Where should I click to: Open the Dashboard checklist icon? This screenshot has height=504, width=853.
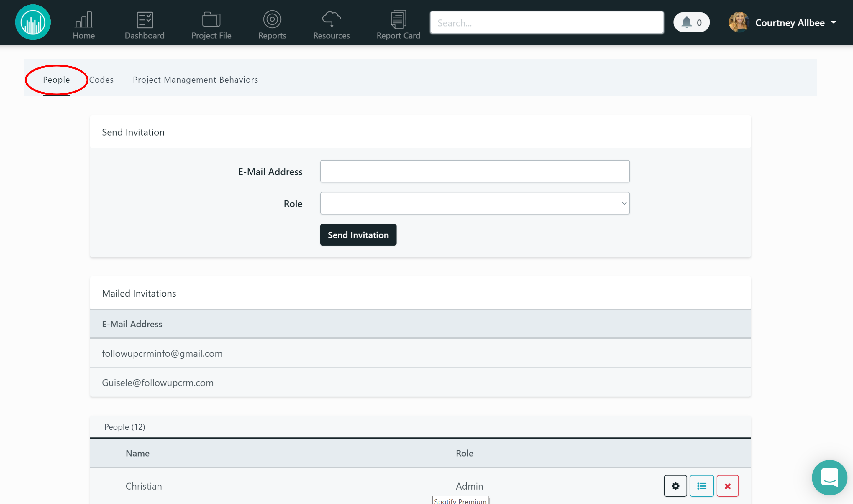145,19
